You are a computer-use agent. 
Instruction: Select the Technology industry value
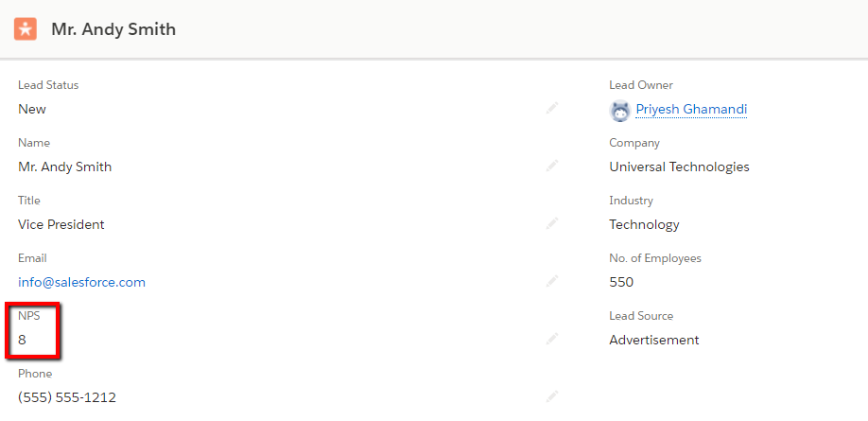tap(644, 224)
